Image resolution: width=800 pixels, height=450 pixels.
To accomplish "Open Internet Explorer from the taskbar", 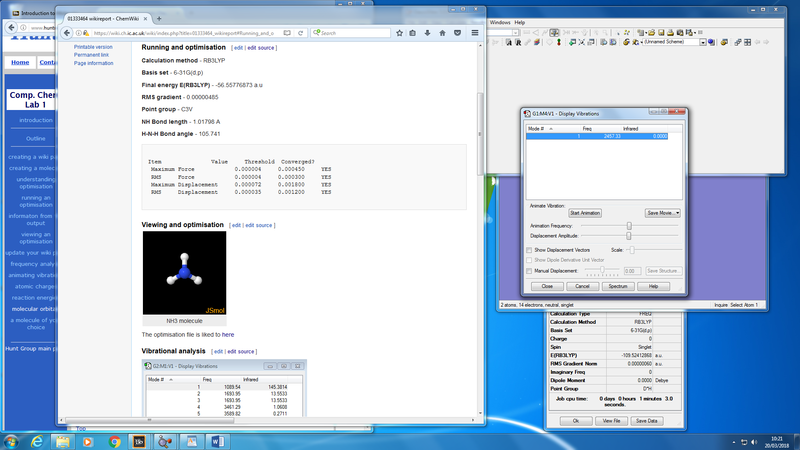I will click(x=37, y=441).
